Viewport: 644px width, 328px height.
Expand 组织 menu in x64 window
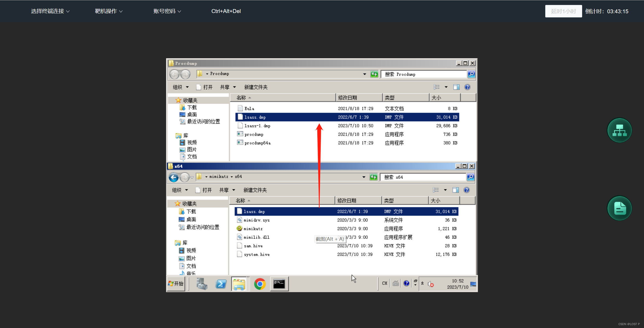(x=180, y=190)
